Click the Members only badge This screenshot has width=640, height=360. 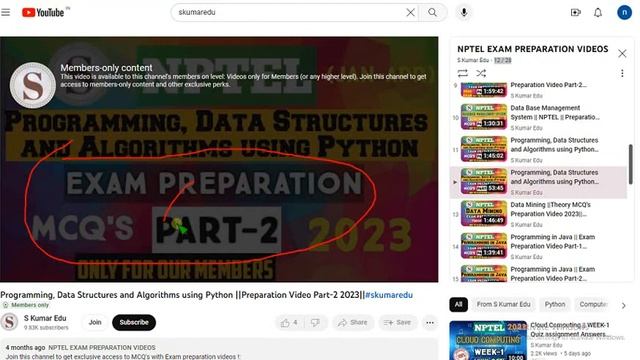coord(26,305)
